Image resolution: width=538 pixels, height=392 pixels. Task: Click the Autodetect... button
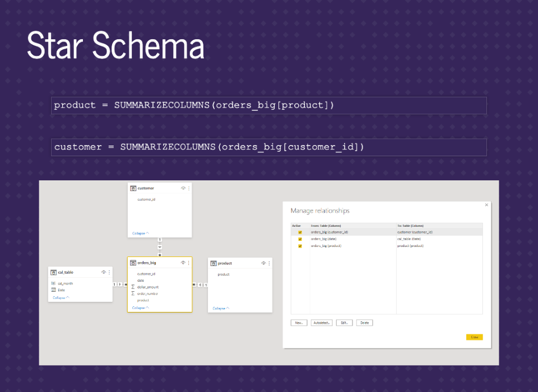tap(322, 323)
